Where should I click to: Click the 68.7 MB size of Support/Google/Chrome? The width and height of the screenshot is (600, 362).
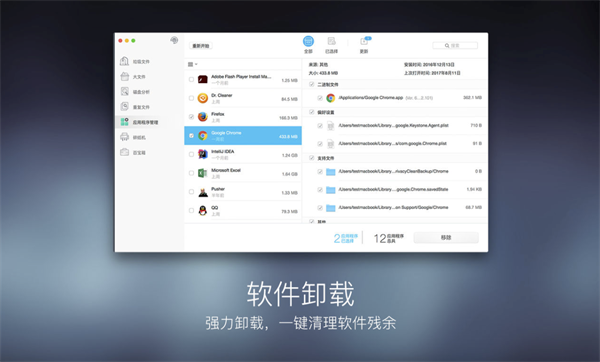pos(473,207)
